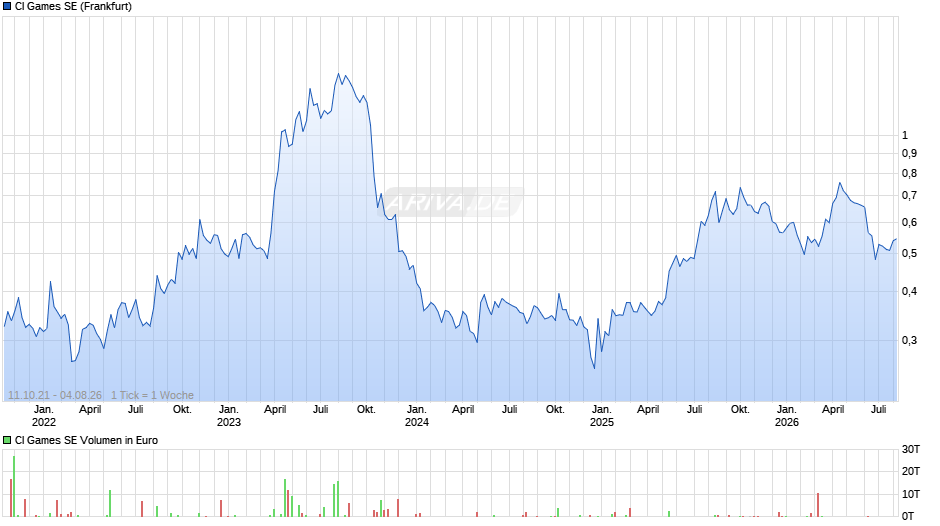Click the volume axis label '30T'
940x526 pixels.
pyautogui.click(x=911, y=450)
